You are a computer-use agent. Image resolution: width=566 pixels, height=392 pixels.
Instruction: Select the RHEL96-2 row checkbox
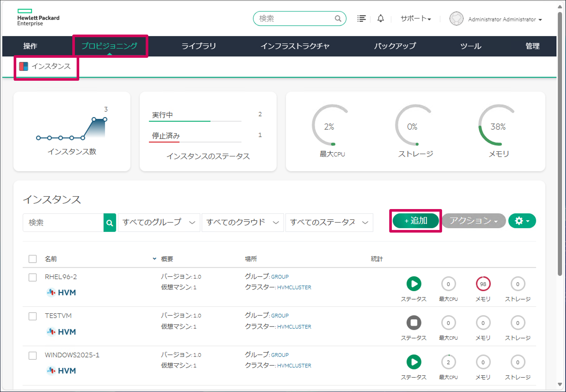coord(33,278)
